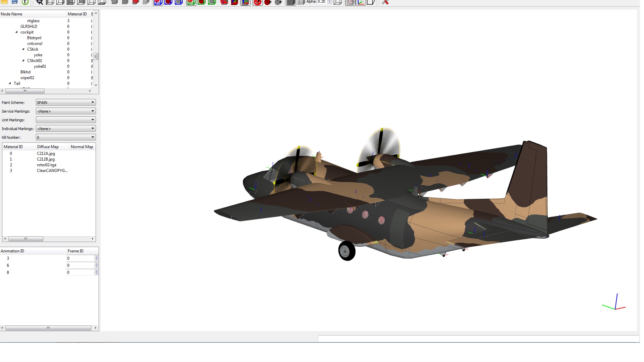Collapse the cockpit tree node
This screenshot has width=644, height=362.
point(16,32)
